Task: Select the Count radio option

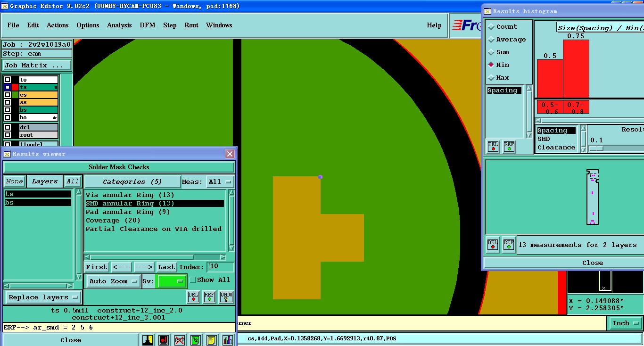Action: (x=491, y=27)
